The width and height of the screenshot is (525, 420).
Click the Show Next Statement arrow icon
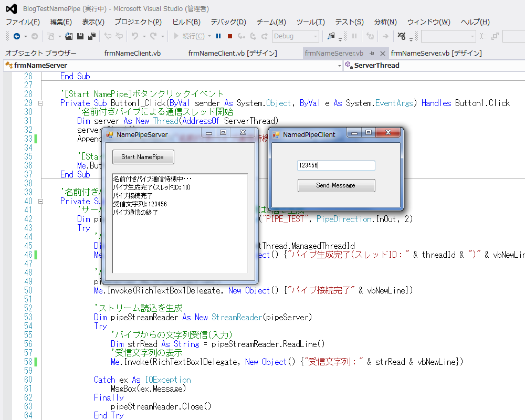point(385,36)
